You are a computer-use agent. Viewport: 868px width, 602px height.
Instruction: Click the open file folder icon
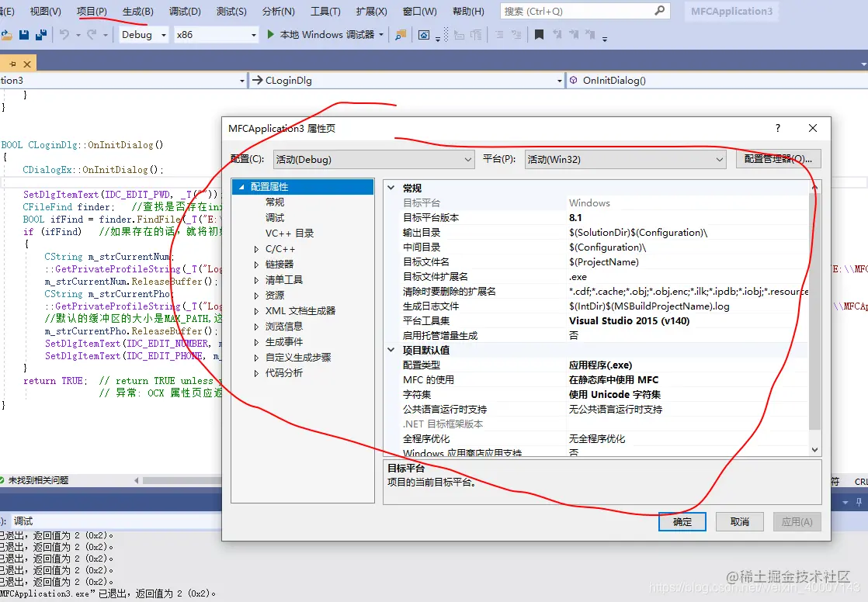7,34
